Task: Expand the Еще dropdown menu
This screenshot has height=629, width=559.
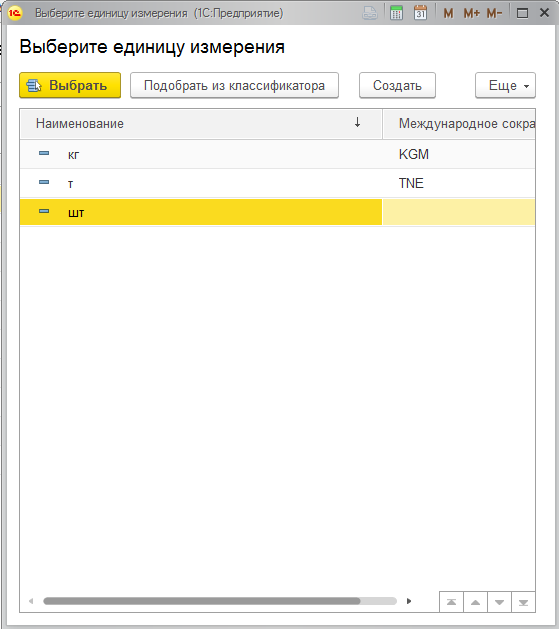Action: 505,85
